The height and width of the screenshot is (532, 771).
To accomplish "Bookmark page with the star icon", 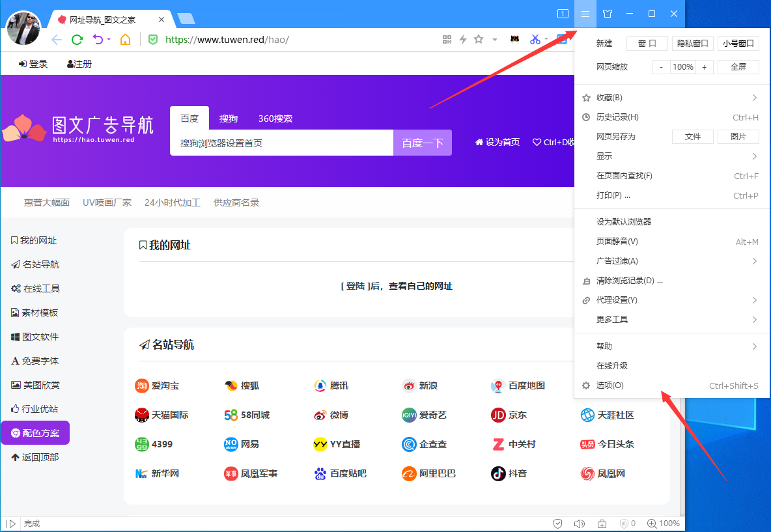I will (x=479, y=39).
